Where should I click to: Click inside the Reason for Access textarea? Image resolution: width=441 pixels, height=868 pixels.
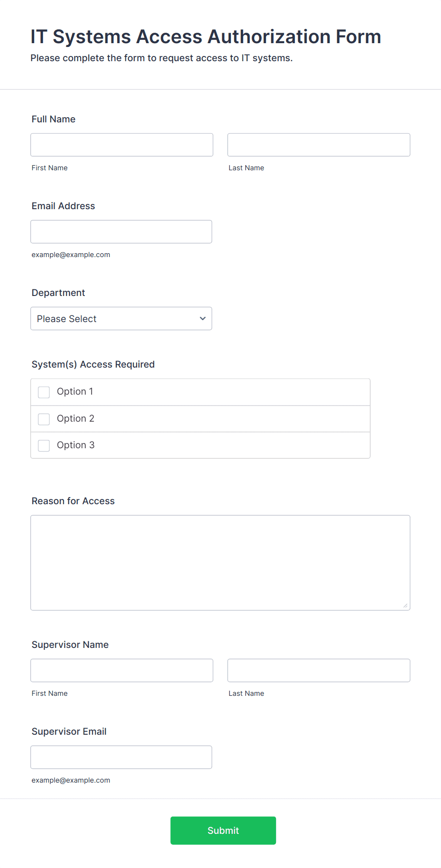point(220,563)
